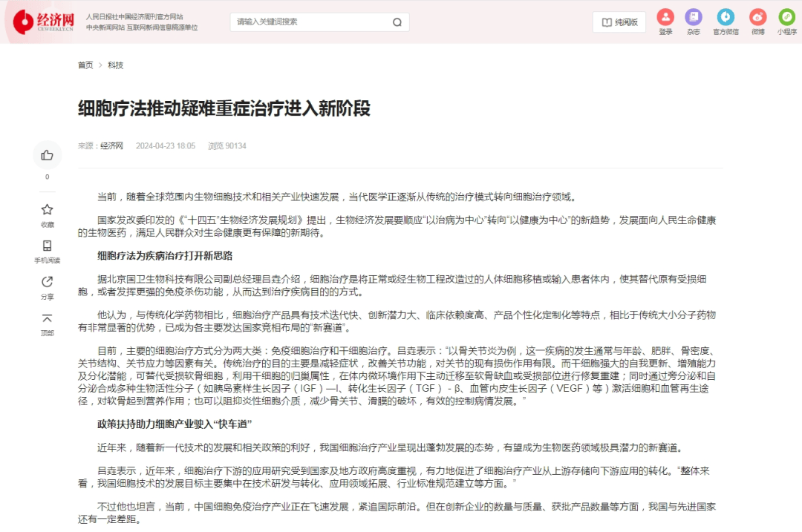The width and height of the screenshot is (802, 532).
Task: Click the 经济网 source link
Action: coord(111,146)
